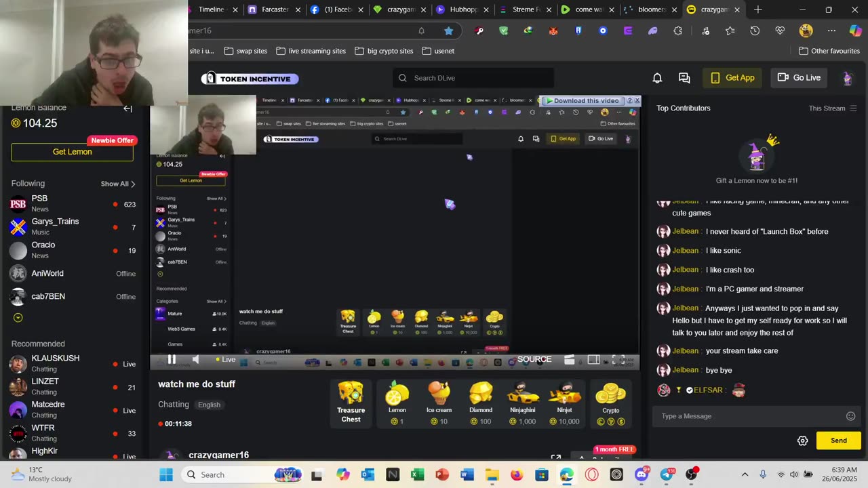The height and width of the screenshot is (488, 868).
Task: Open browser settings three-dots menu
Action: pos(831,30)
